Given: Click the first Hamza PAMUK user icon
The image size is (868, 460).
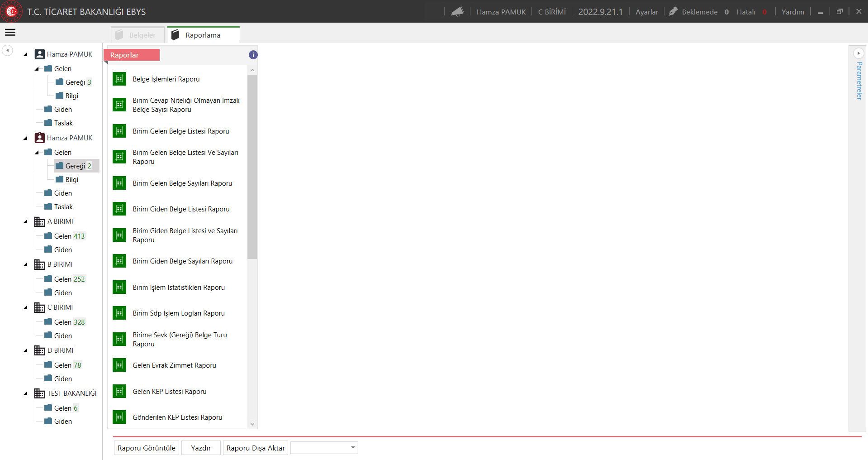Looking at the screenshot, I should coord(40,54).
